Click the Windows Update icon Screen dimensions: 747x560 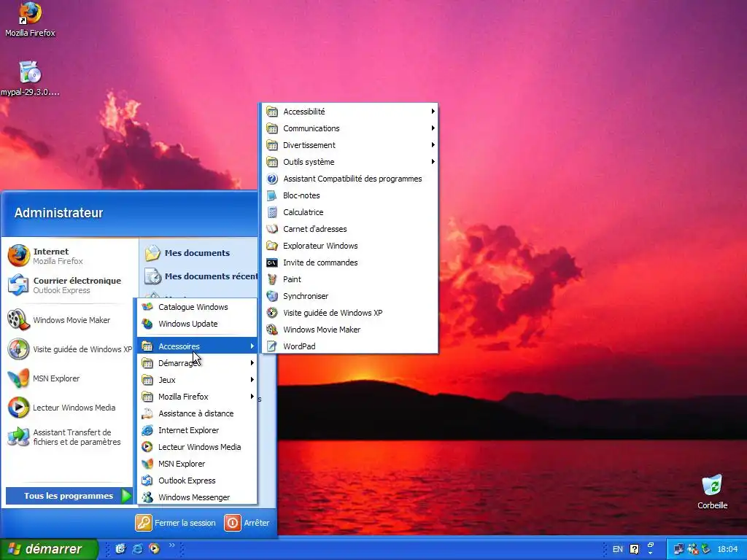[147, 324]
